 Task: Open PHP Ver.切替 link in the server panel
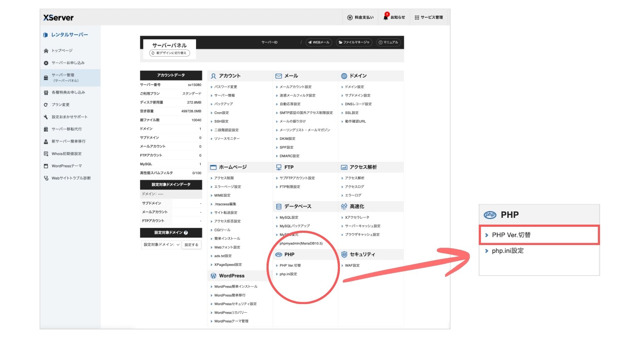point(290,266)
